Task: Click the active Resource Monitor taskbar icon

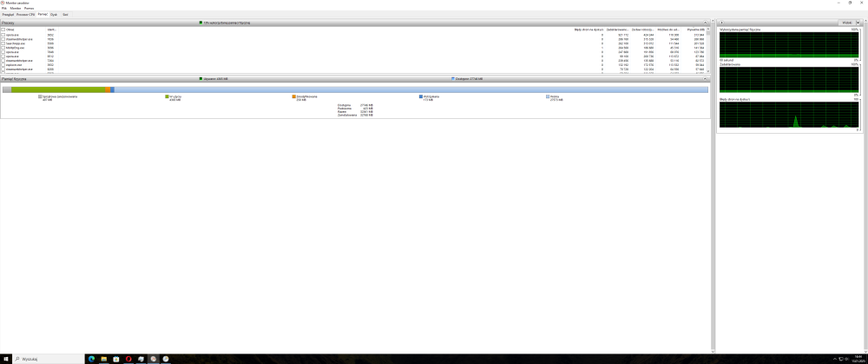Action: (154, 359)
